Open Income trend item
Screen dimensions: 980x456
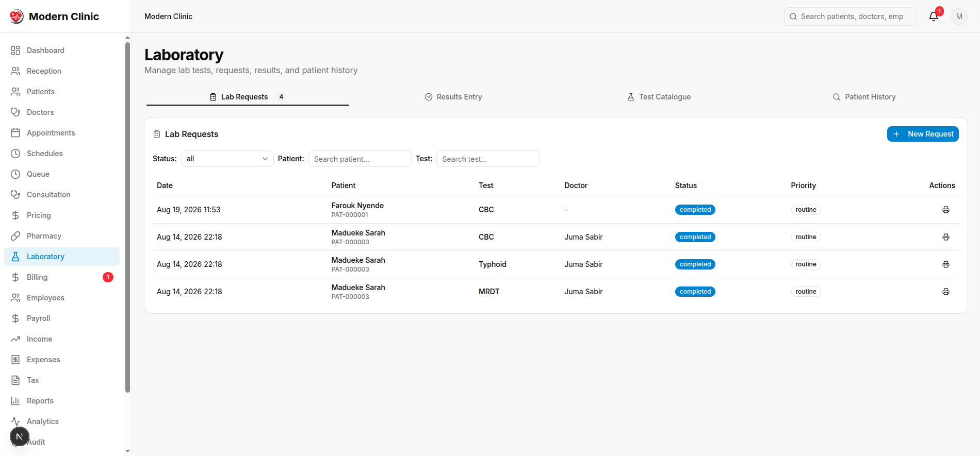[61, 339]
